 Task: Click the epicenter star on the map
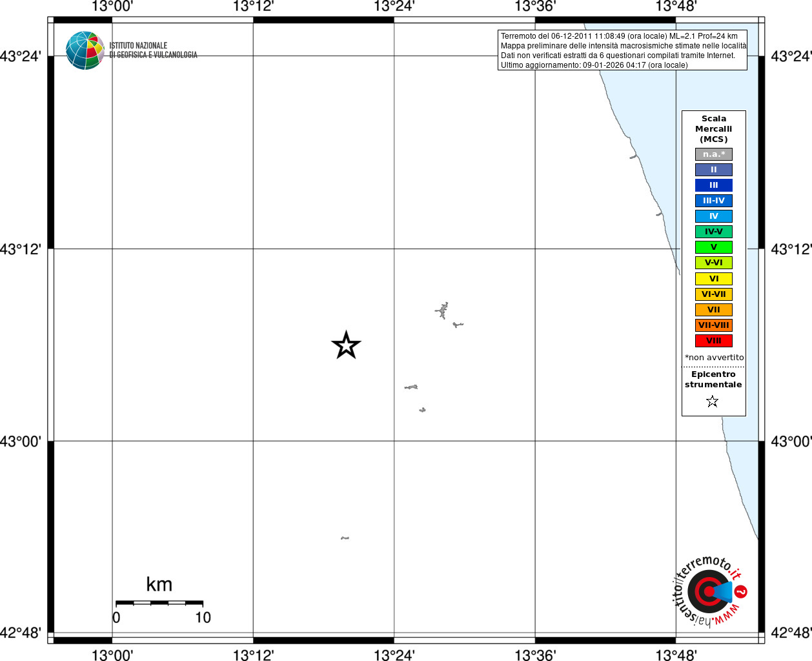click(x=346, y=345)
